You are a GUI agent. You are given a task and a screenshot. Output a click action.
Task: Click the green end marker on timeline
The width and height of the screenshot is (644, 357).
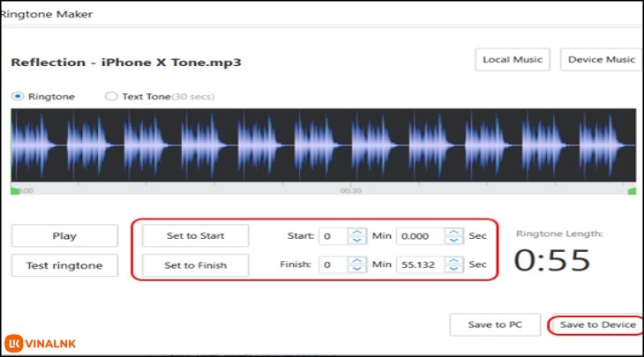[x=632, y=190]
